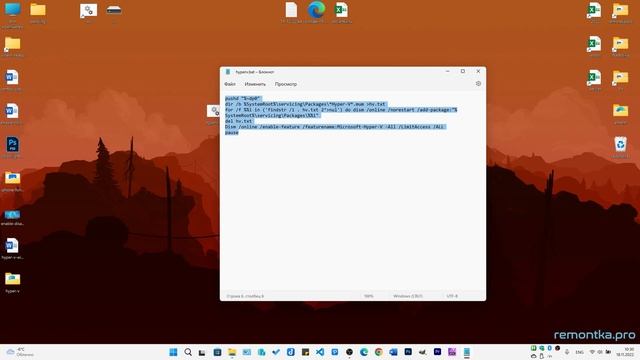Switch to Notepad via its taskbar icon
Screen dimensions: 640x360
[467, 352]
